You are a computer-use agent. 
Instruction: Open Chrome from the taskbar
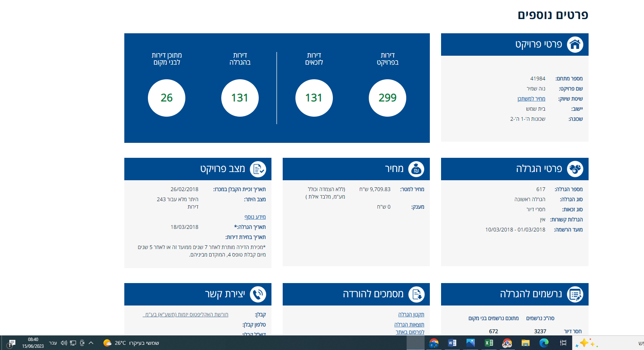(434, 343)
